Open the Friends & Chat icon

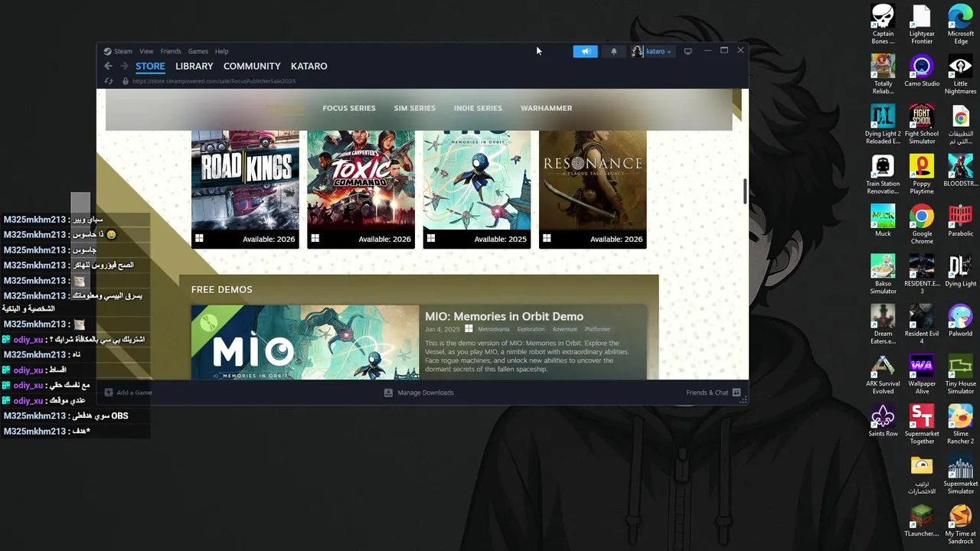click(737, 393)
